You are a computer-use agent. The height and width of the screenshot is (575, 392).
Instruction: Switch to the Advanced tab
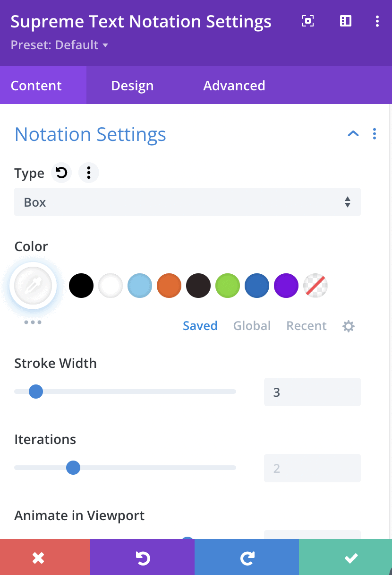tap(234, 86)
